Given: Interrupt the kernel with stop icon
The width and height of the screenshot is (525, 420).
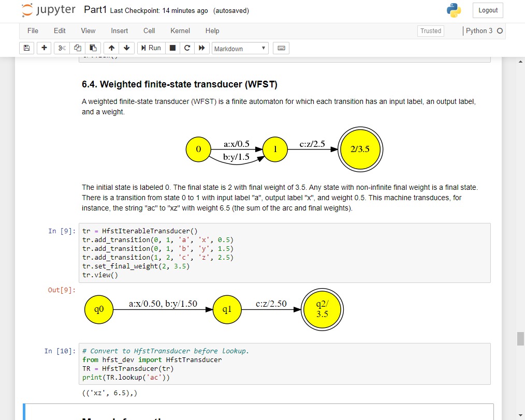Looking at the screenshot, I should pyautogui.click(x=173, y=48).
